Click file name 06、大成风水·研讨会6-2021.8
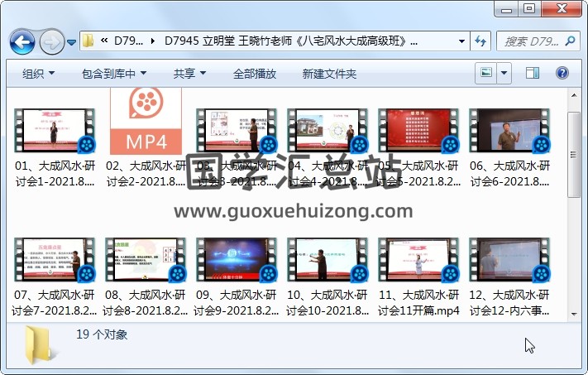Image resolution: width=588 pixels, height=375 pixels. point(509,173)
